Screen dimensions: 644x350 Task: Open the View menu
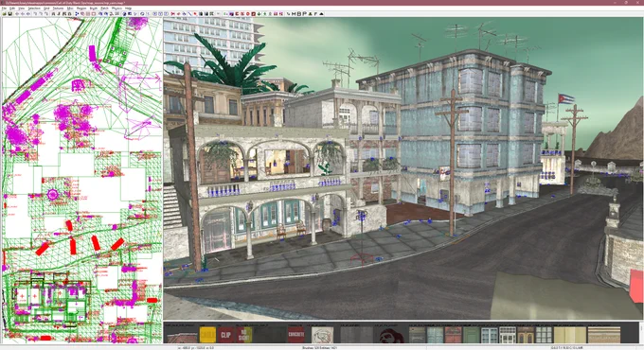(22, 9)
